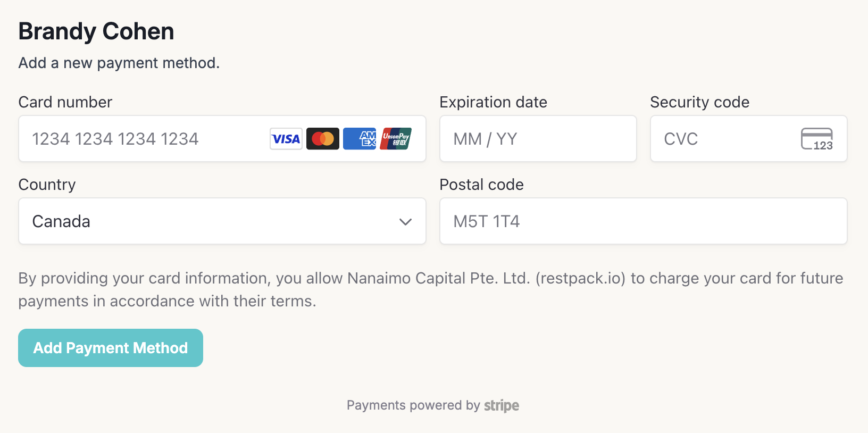
Task: Open the Stripe logo link
Action: click(501, 405)
